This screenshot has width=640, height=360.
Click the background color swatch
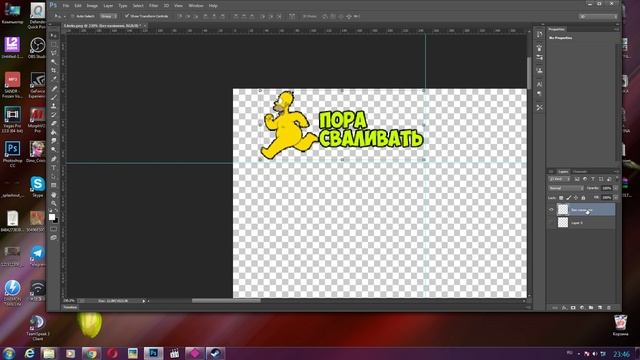56,220
